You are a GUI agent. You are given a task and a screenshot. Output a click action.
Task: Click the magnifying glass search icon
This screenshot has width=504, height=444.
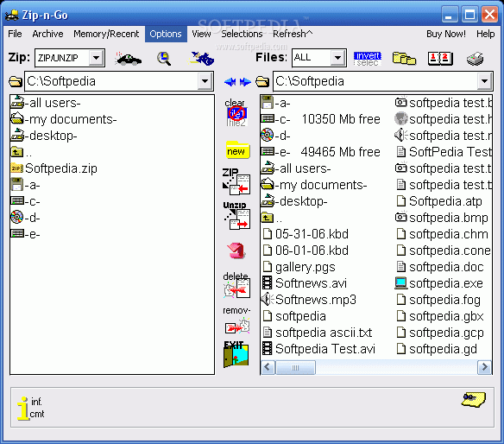click(164, 59)
